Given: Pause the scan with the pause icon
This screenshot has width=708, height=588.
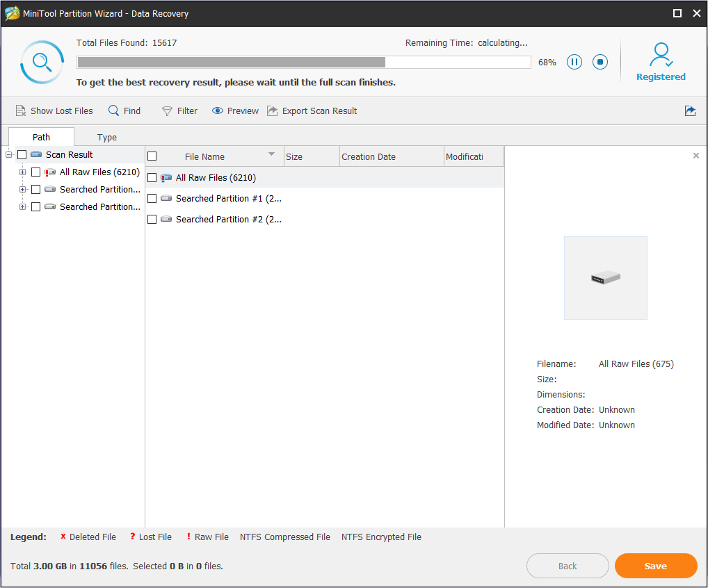Looking at the screenshot, I should click(x=574, y=62).
